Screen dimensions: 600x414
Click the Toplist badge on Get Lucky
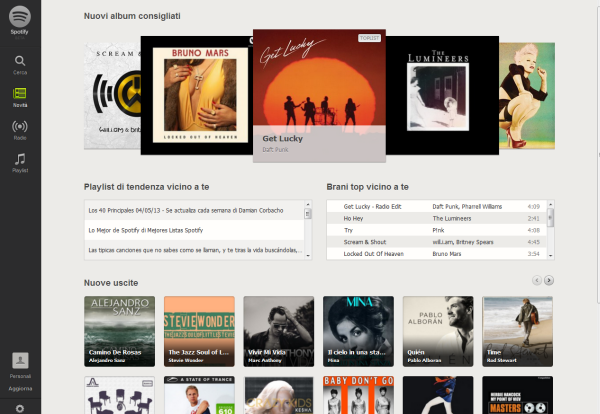(369, 38)
